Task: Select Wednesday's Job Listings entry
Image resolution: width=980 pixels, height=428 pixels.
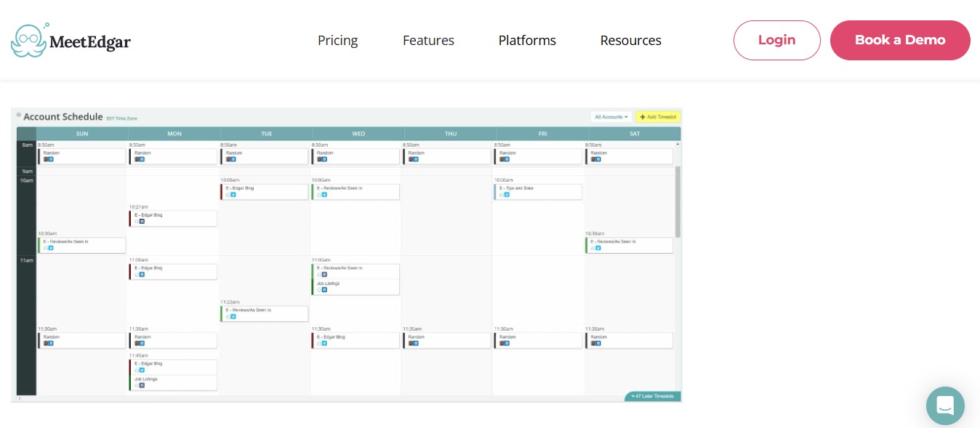Action: click(x=342, y=284)
